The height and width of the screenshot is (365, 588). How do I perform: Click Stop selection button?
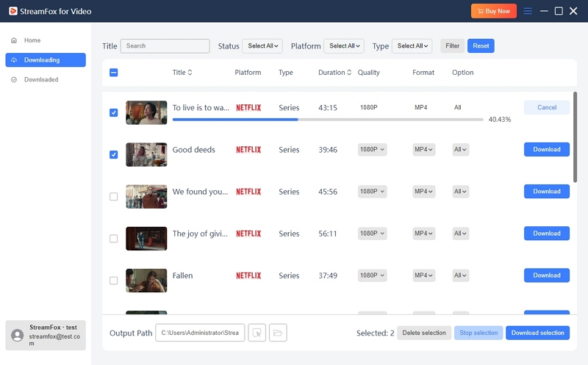[478, 333]
